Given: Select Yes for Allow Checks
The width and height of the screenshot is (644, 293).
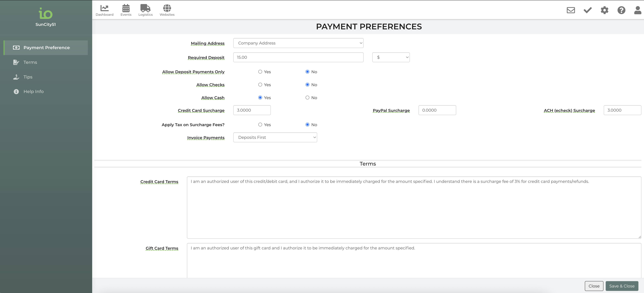Looking at the screenshot, I should tap(260, 85).
